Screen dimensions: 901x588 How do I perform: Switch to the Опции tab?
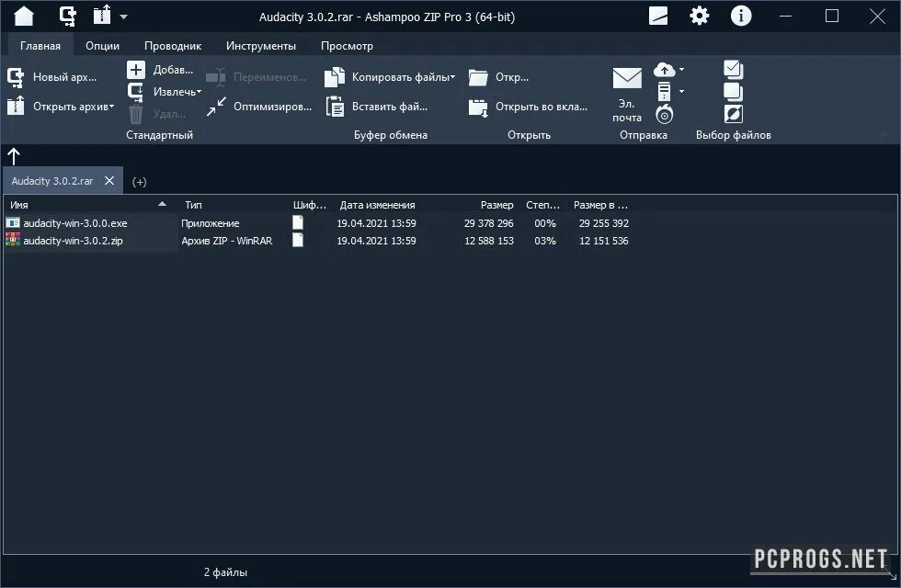[x=102, y=45]
